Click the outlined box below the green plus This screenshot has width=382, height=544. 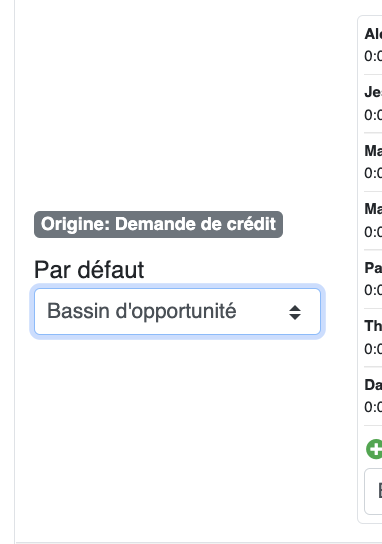tap(373, 491)
